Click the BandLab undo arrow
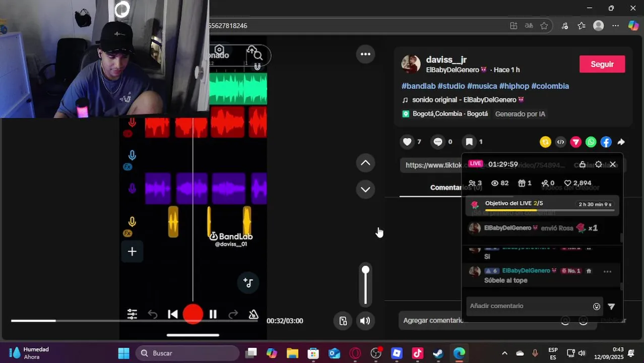The width and height of the screenshot is (644, 363). (x=153, y=315)
